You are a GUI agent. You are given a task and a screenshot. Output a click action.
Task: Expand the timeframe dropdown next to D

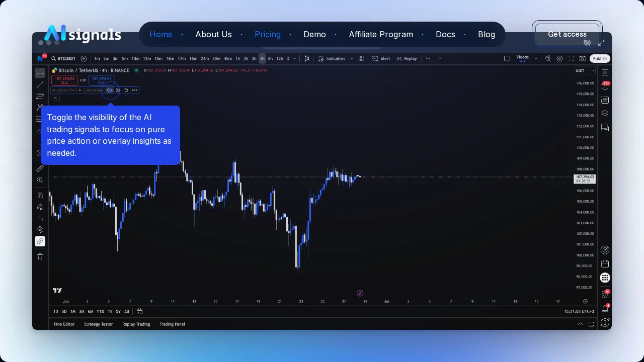tap(295, 59)
